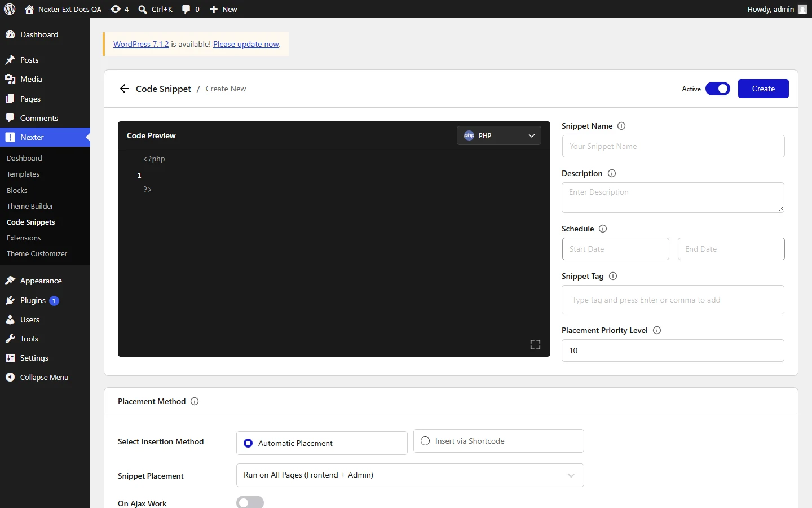The width and height of the screenshot is (812, 508).
Task: Open the WordPress 7.1.2 link
Action: click(141, 44)
